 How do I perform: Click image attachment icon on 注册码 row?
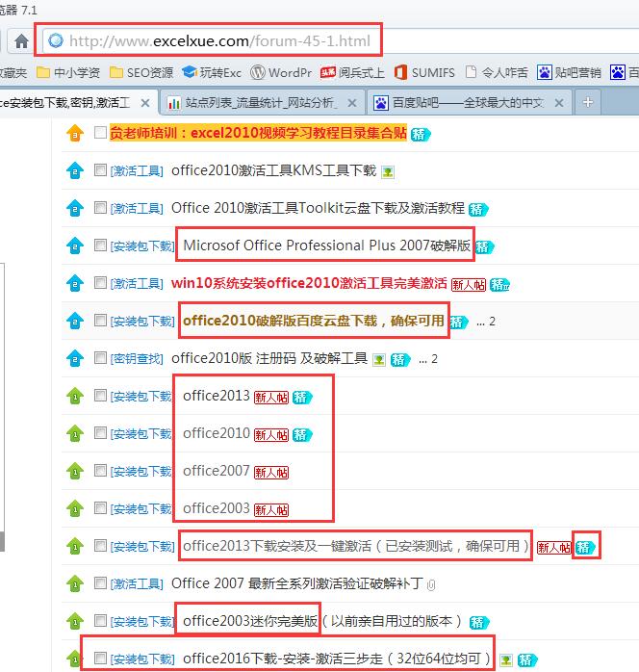click(x=379, y=360)
